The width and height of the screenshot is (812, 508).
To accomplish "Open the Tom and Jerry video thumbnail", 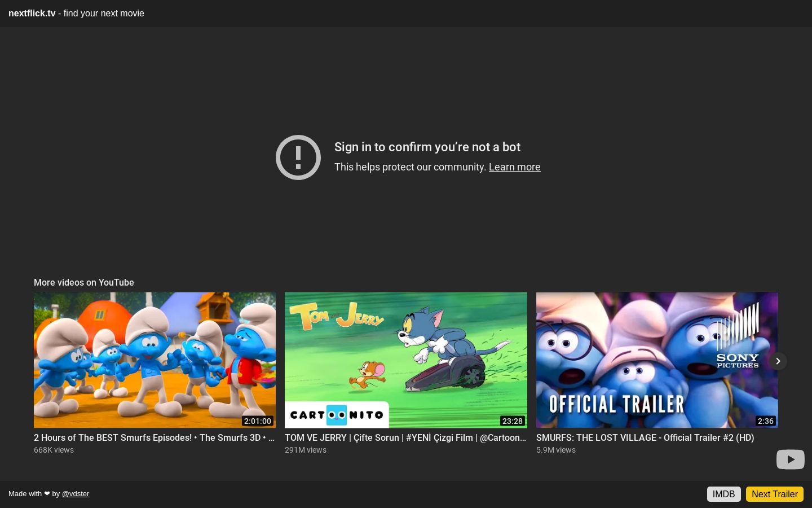I will coord(406,360).
